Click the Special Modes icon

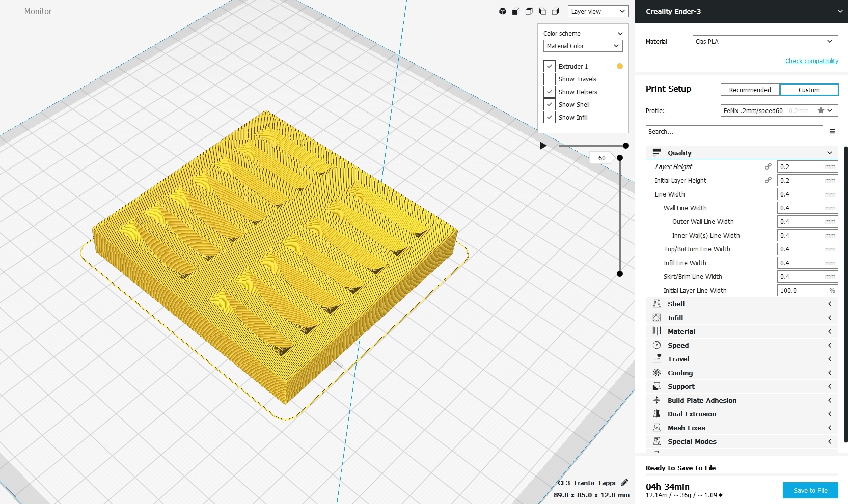(x=656, y=441)
